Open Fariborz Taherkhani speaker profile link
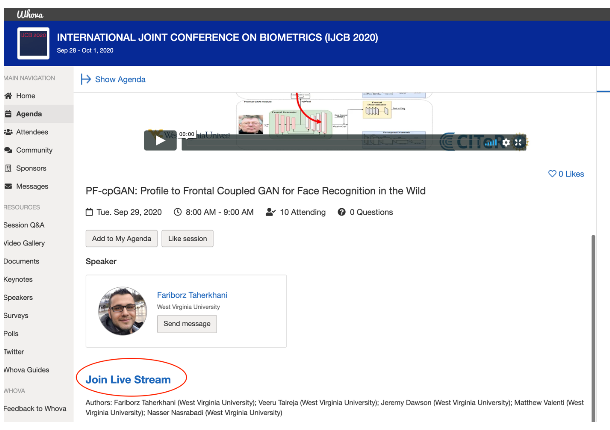 click(192, 295)
